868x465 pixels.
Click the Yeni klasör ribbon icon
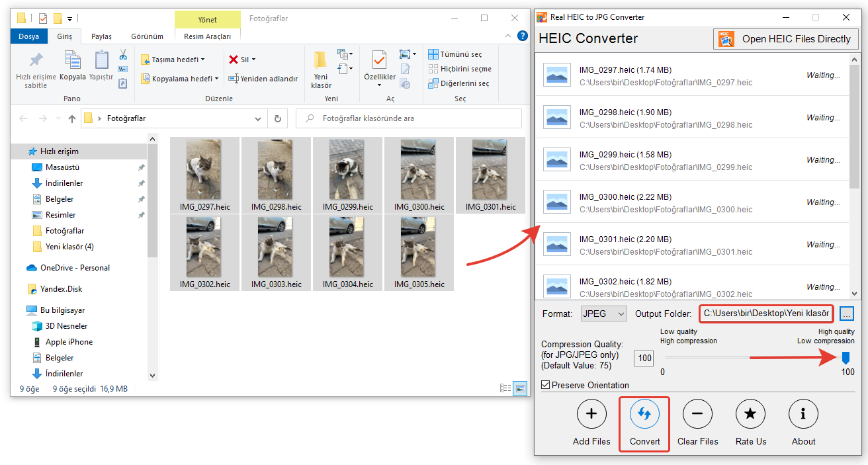pos(321,69)
